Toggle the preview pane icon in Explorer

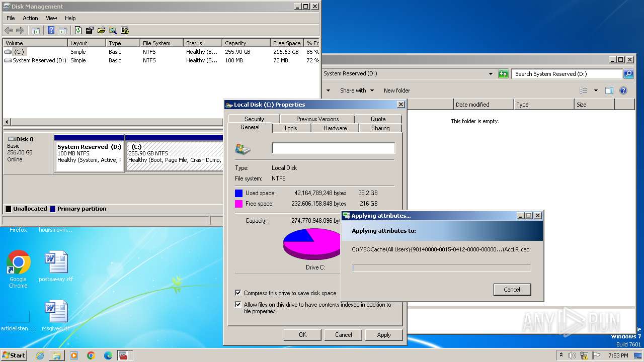pyautogui.click(x=609, y=90)
